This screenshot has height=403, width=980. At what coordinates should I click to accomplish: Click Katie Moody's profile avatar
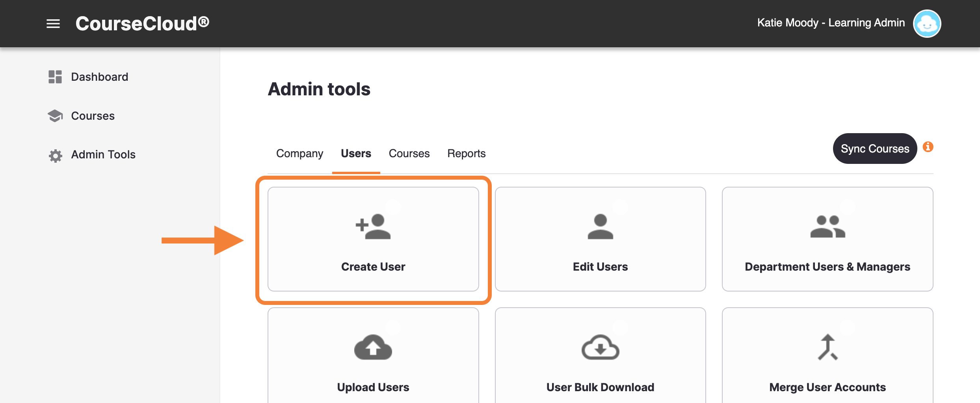[927, 23]
